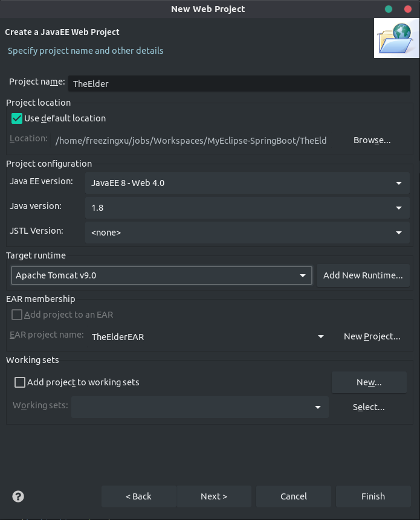Expand the Target runtime Apache Tomcat combo
The image size is (420, 520).
[161, 275]
